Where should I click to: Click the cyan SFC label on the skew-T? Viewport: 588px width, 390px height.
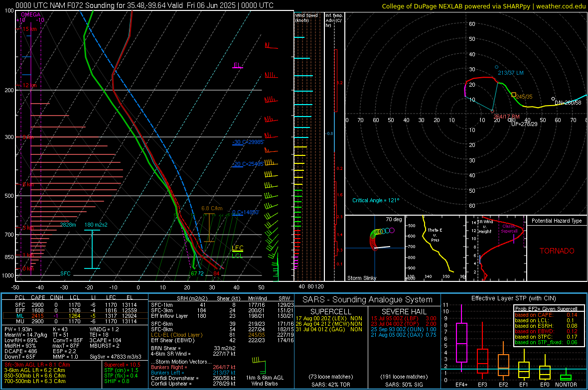point(65,273)
